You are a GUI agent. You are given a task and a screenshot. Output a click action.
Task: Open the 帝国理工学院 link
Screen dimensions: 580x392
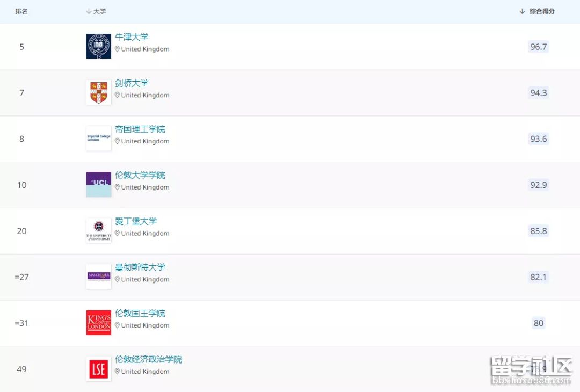click(x=140, y=129)
